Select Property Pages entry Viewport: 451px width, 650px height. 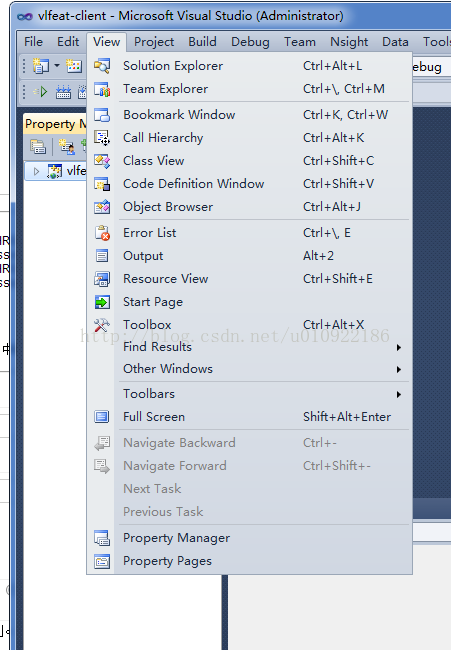(250, 561)
